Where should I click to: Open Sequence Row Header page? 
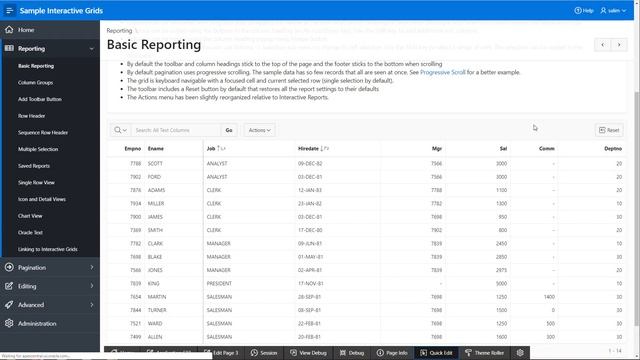(43, 133)
